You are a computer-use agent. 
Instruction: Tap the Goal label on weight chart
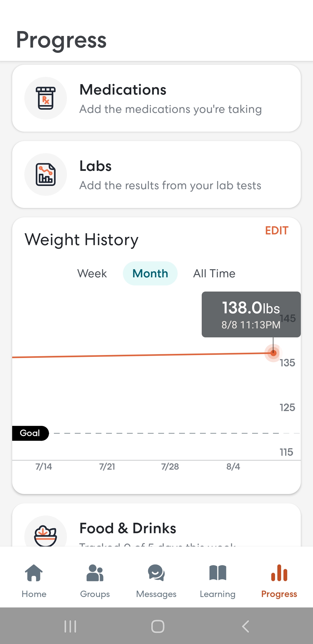[x=30, y=433]
